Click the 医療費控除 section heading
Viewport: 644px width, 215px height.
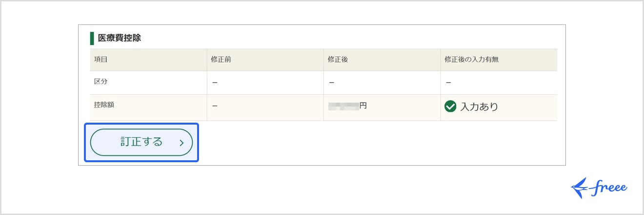(119, 38)
